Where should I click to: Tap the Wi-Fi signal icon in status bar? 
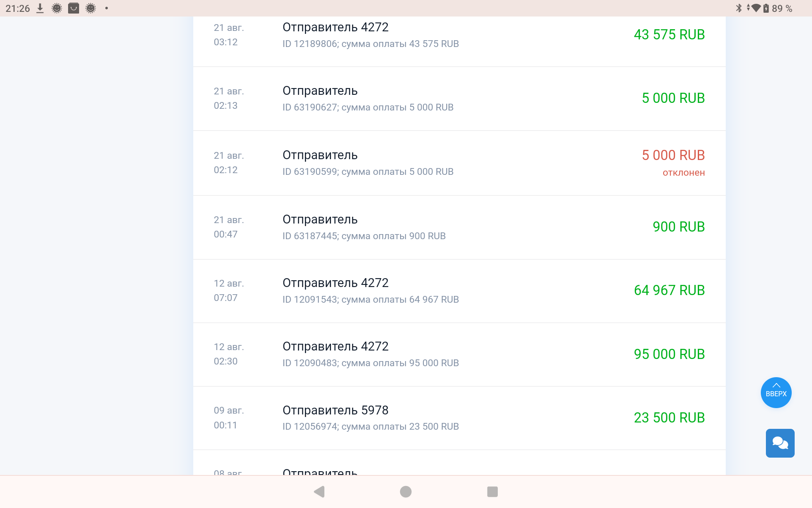pos(755,8)
